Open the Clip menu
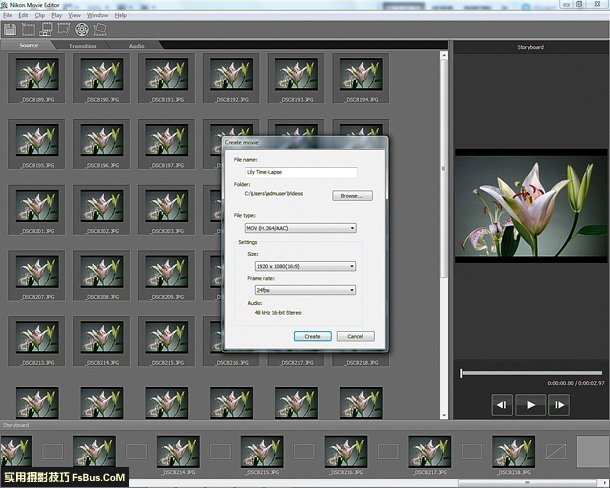The height and width of the screenshot is (488, 610). tap(39, 16)
